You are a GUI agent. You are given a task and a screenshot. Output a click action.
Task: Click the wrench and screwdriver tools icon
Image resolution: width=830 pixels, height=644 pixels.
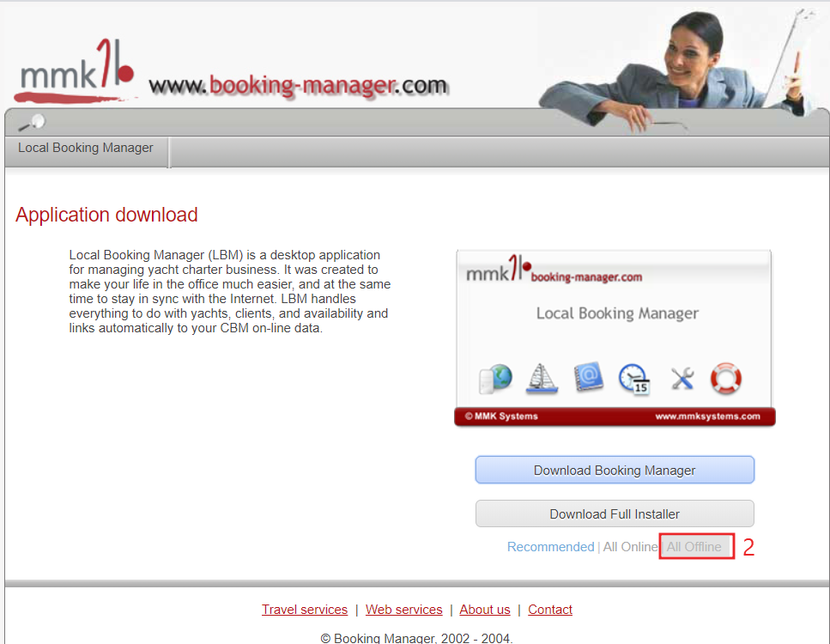[682, 378]
